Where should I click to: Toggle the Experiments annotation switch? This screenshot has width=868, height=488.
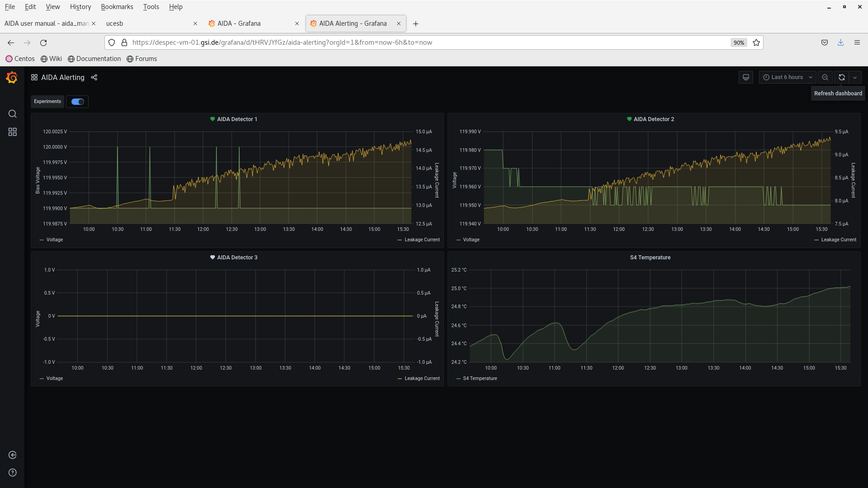77,102
